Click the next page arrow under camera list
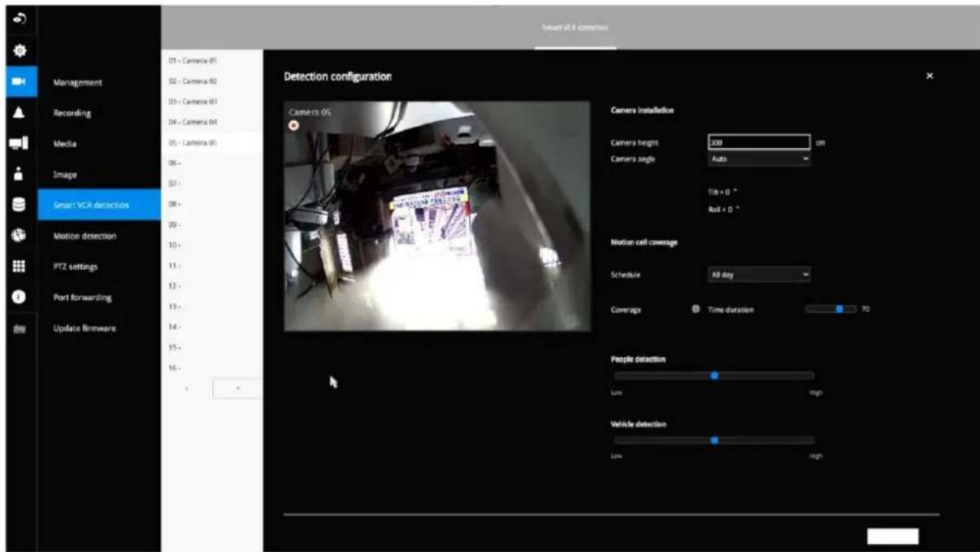 coord(237,389)
